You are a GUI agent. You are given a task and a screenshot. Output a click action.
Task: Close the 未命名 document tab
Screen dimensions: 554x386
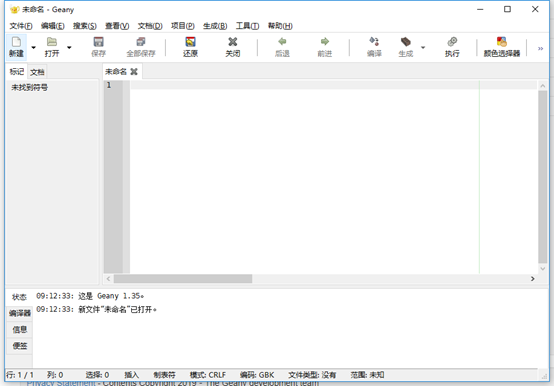[x=134, y=72]
